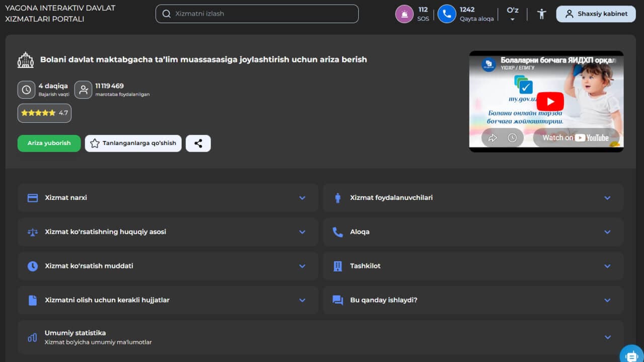Click Watch on YouTube link
This screenshot has width=644, height=362.
tap(576, 138)
